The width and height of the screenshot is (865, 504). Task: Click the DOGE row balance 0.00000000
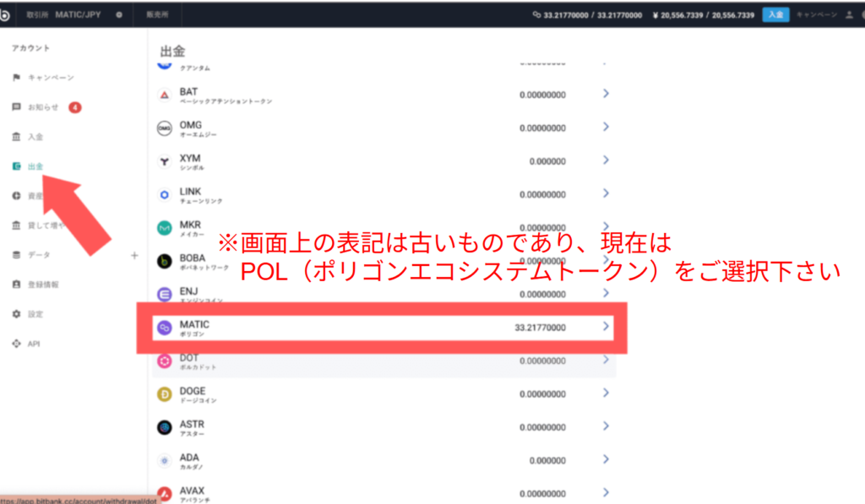542,394
